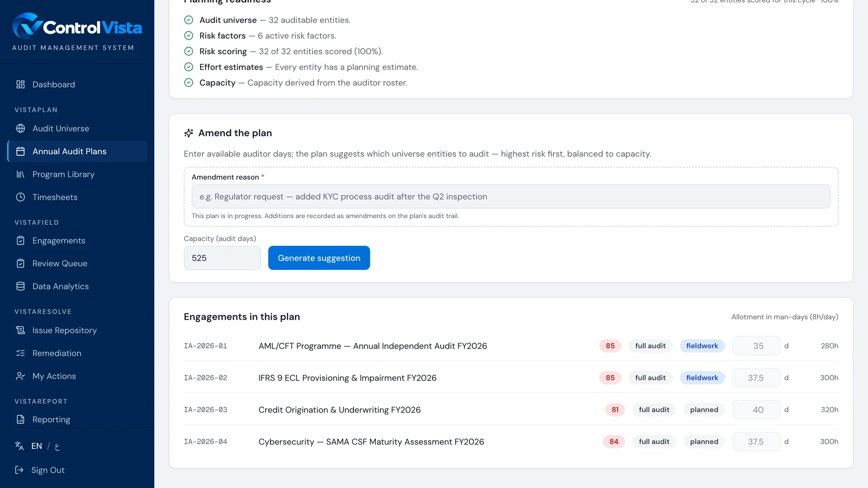The width and height of the screenshot is (868, 488).
Task: Click the Issue Repository icon
Action: coord(20,331)
